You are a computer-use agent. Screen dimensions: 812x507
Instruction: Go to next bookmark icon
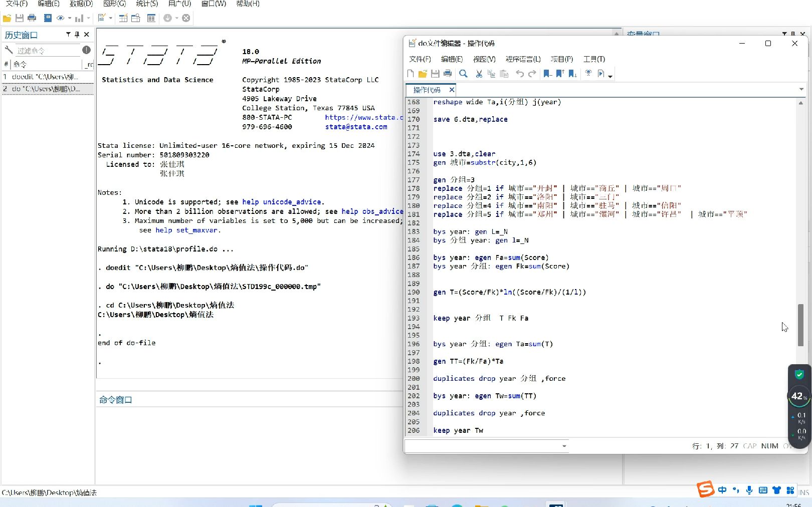[572, 74]
